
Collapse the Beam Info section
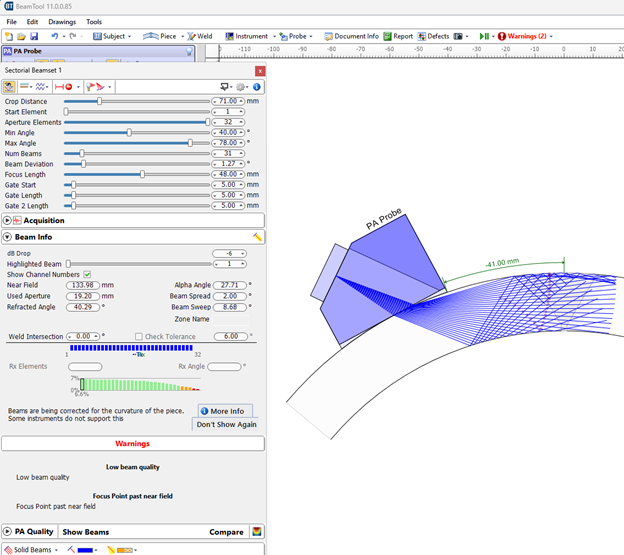[8, 237]
